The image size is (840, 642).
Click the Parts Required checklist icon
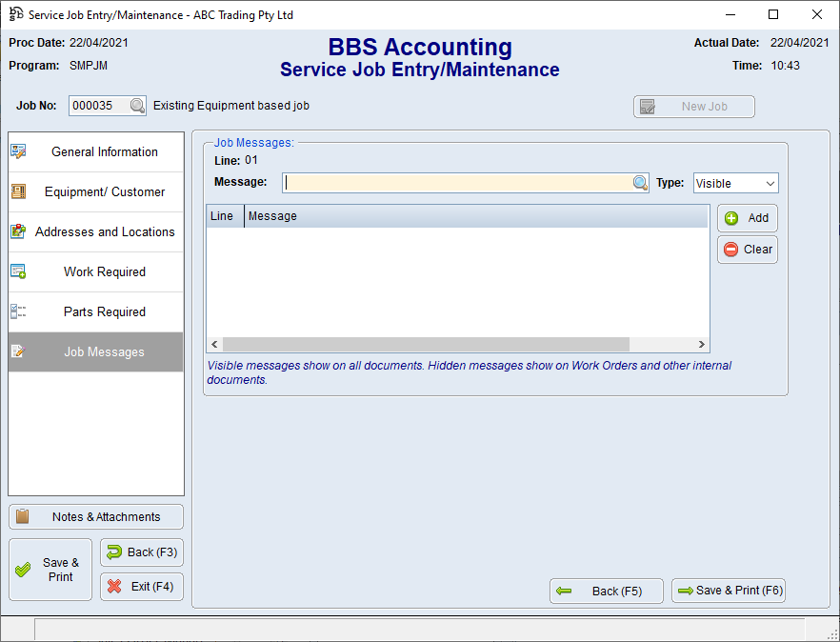(x=18, y=311)
